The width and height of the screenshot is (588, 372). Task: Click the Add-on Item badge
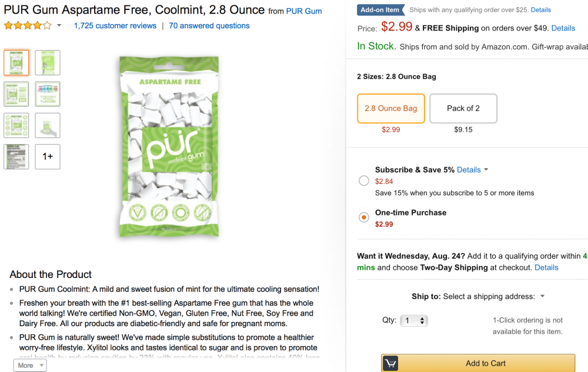380,10
